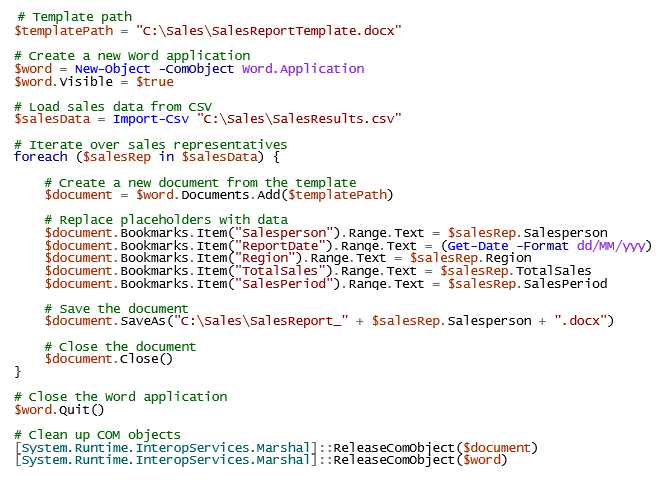
Task: Click the $word.Visible property line
Action: pyautogui.click(x=94, y=82)
